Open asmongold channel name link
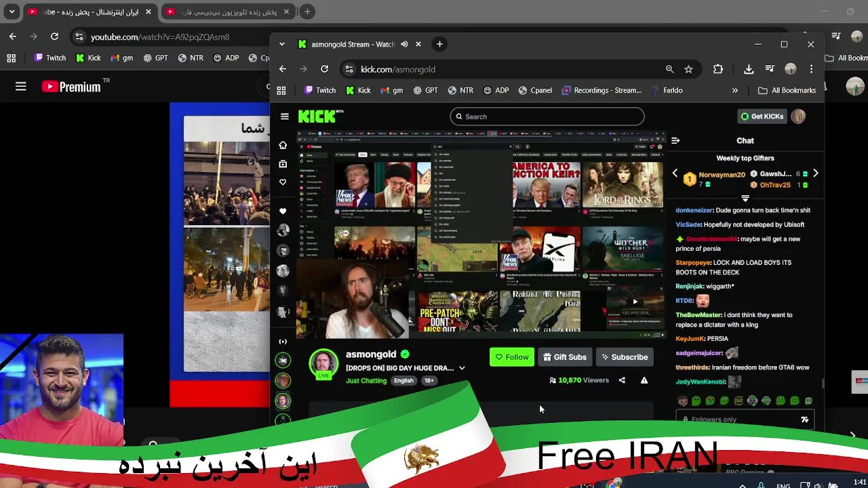 coord(371,354)
